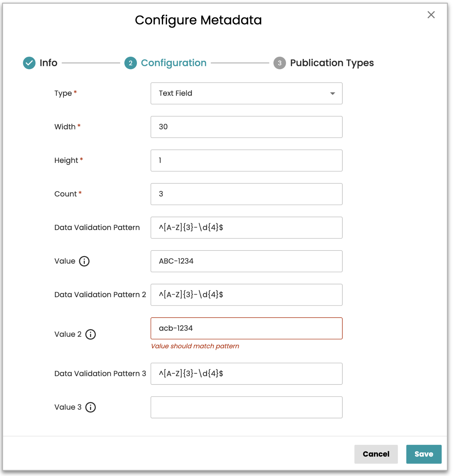453x476 pixels.
Task: Select the Configuration step label
Action: (173, 63)
